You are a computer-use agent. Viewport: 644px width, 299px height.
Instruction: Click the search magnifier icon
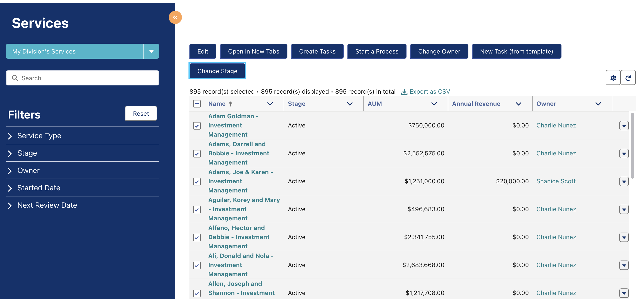pyautogui.click(x=15, y=78)
